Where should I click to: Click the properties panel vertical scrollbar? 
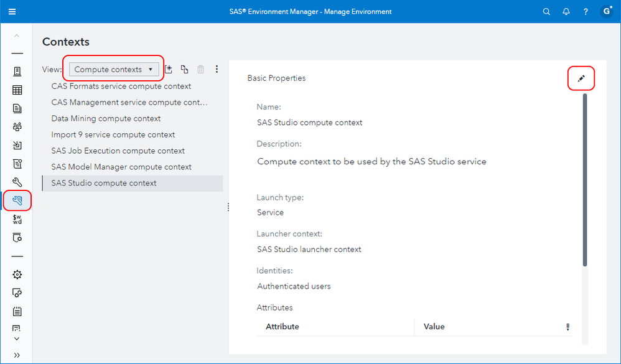(x=585, y=180)
